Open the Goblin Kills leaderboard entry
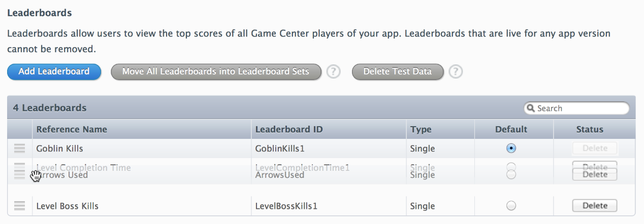 [x=59, y=148]
